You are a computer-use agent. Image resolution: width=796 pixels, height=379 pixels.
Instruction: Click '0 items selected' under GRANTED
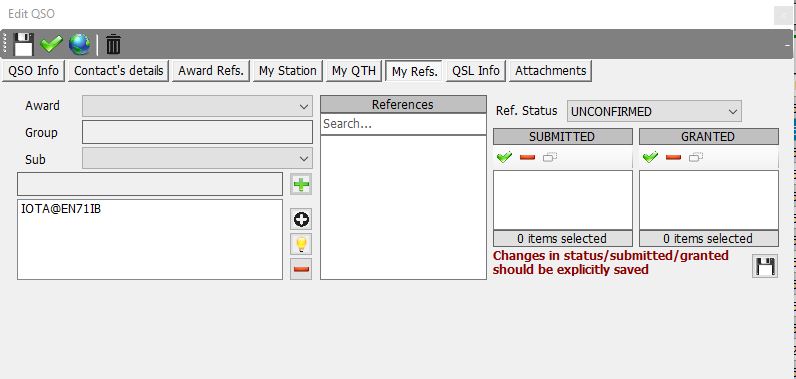click(709, 238)
